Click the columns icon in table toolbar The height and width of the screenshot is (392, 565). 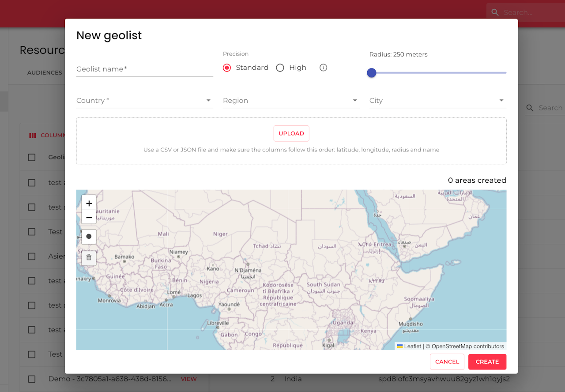[x=33, y=136]
